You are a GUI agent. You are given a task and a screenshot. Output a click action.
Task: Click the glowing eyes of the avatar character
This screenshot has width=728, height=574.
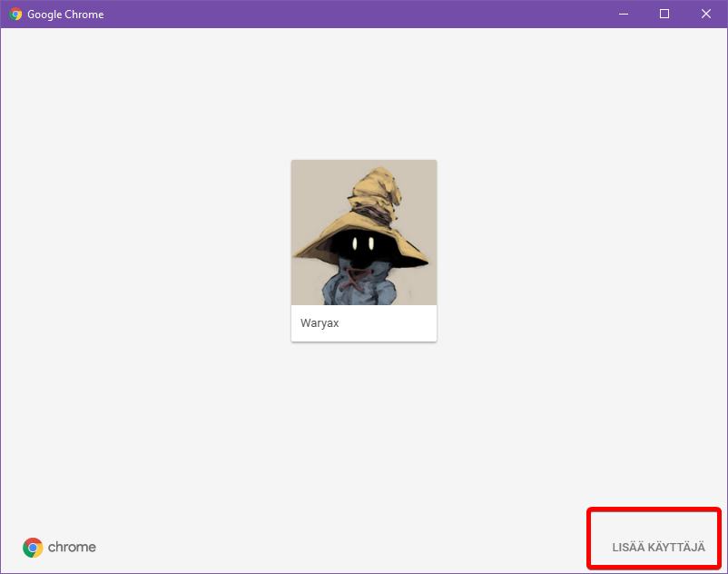362,243
